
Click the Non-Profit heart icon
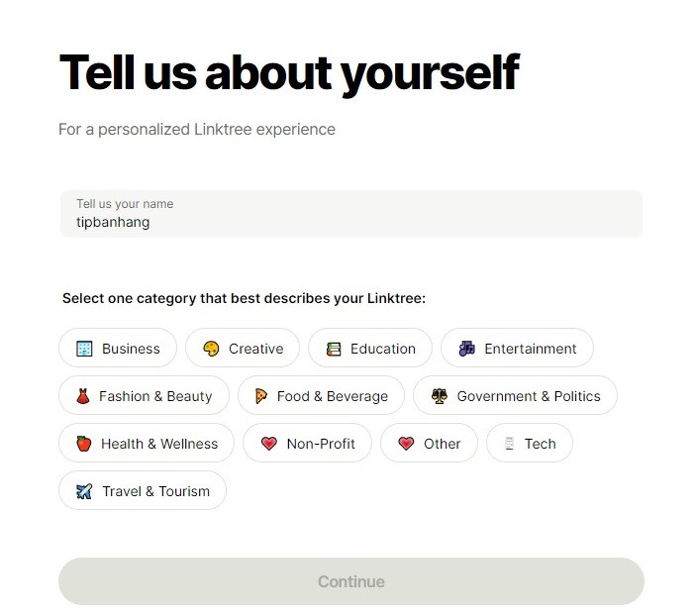(x=268, y=444)
